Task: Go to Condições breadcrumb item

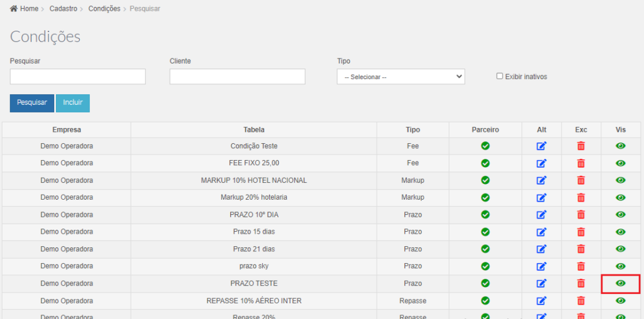Action: [x=104, y=9]
